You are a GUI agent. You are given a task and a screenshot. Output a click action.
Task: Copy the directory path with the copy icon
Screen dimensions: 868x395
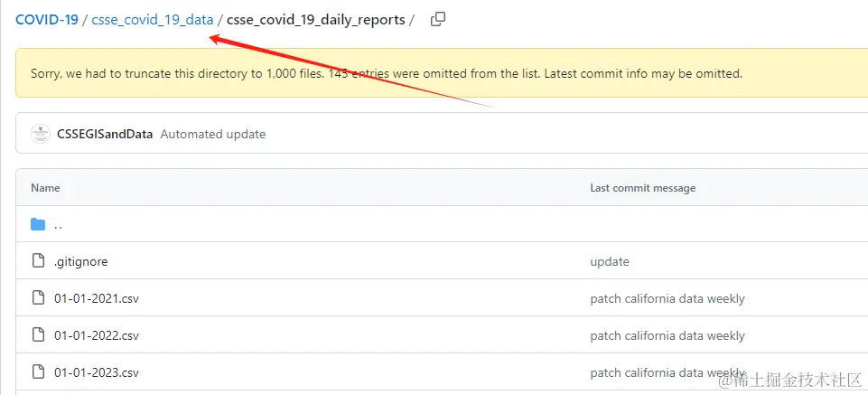click(x=438, y=19)
